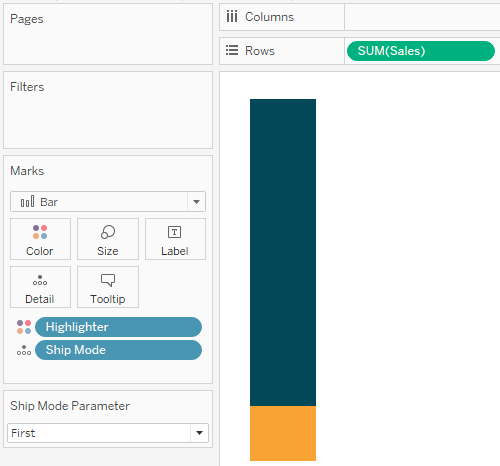
Task: Open the Color marks card
Action: [x=40, y=239]
